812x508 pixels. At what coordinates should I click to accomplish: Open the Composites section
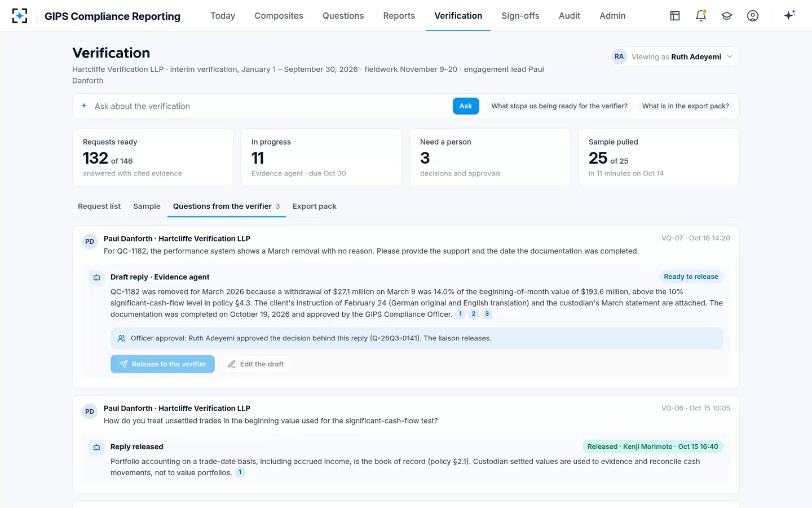tap(279, 16)
